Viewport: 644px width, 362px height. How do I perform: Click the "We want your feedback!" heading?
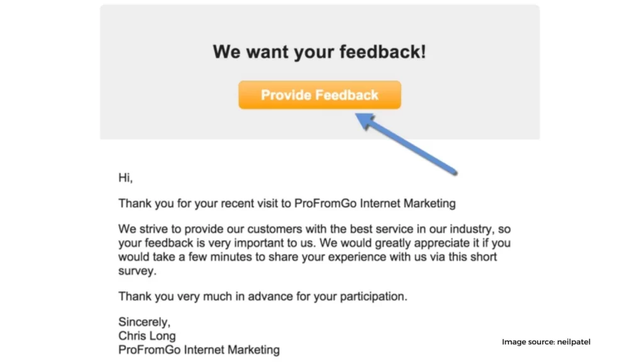tap(319, 51)
